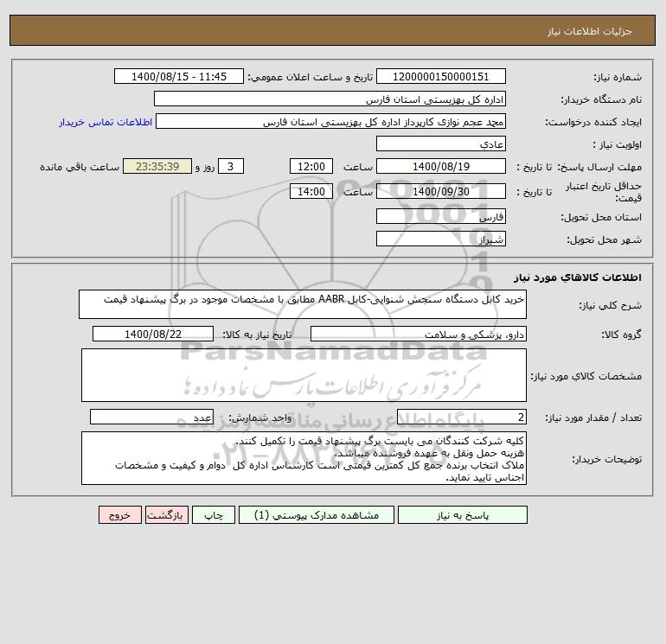Screen dimensions: 666x644
Task: Click the پاسخ به نیاز button
Action: [463, 515]
